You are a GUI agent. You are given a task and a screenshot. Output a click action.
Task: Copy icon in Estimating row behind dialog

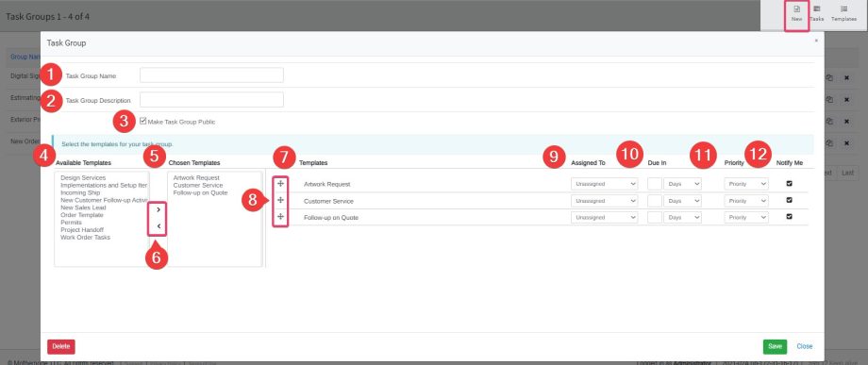pos(828,100)
